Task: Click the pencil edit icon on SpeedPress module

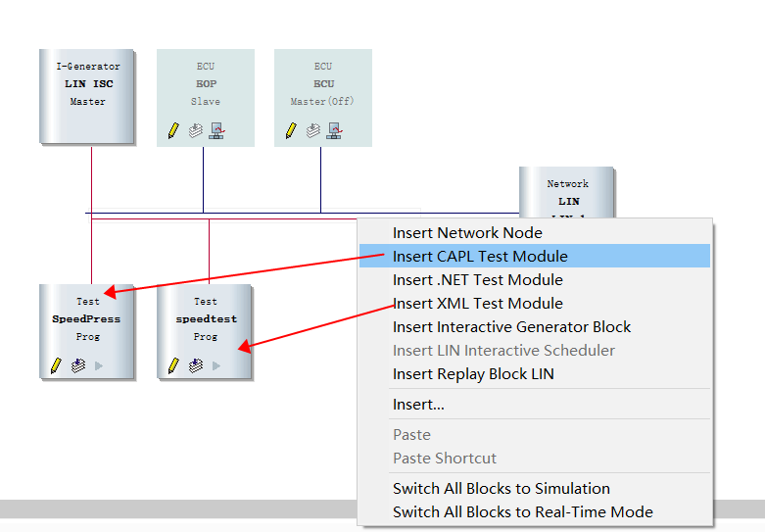Action: (x=56, y=365)
